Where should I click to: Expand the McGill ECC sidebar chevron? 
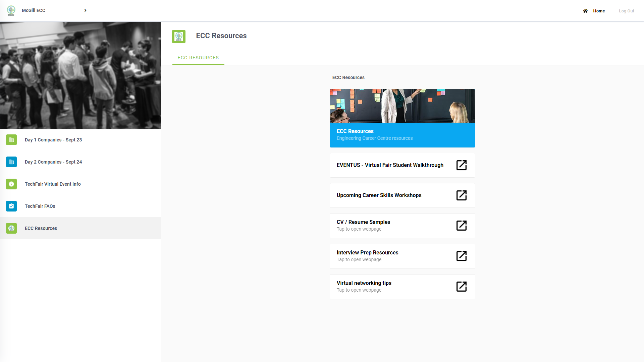pyautogui.click(x=86, y=10)
